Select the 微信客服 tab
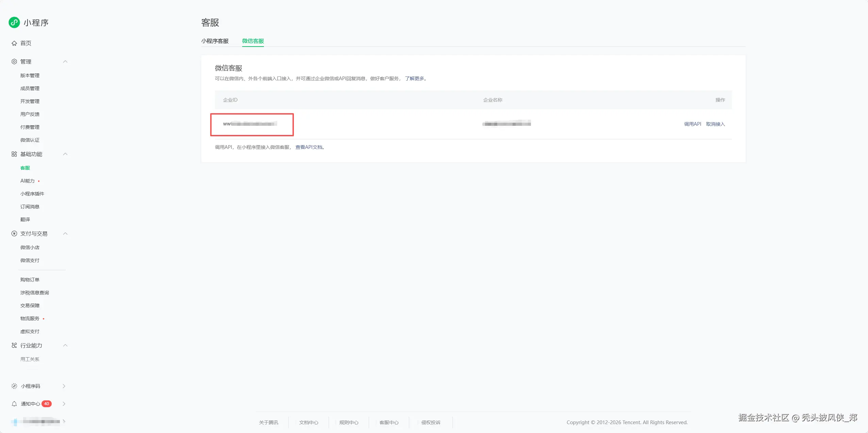 (x=253, y=41)
